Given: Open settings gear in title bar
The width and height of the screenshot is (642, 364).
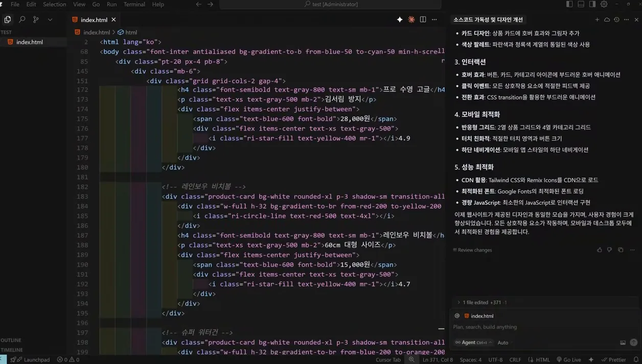Looking at the screenshot, I should 604,4.
